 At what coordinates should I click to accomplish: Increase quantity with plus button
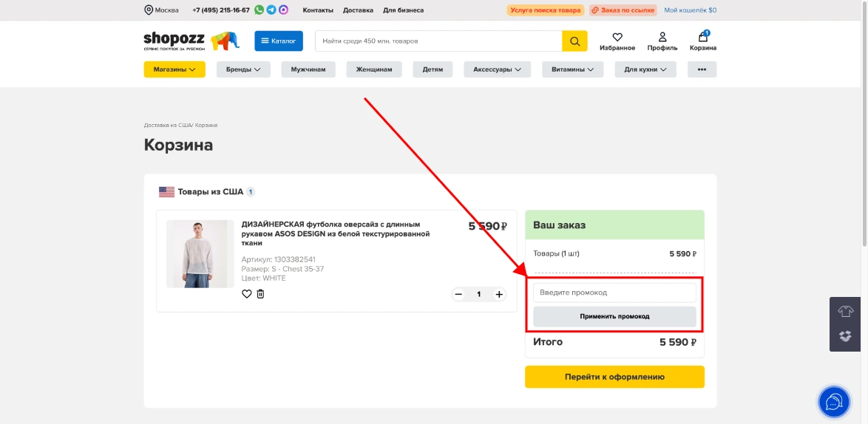pyautogui.click(x=499, y=294)
